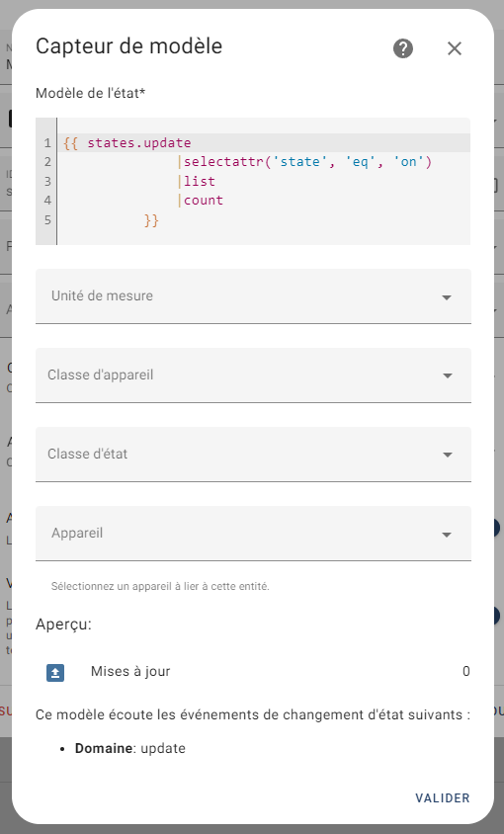This screenshot has height=834, width=504.
Task: Click the selectattr line in template editor
Action: (x=307, y=162)
